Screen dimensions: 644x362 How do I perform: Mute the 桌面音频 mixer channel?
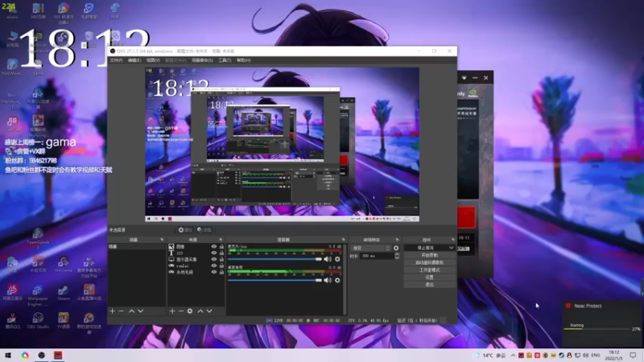click(x=328, y=280)
